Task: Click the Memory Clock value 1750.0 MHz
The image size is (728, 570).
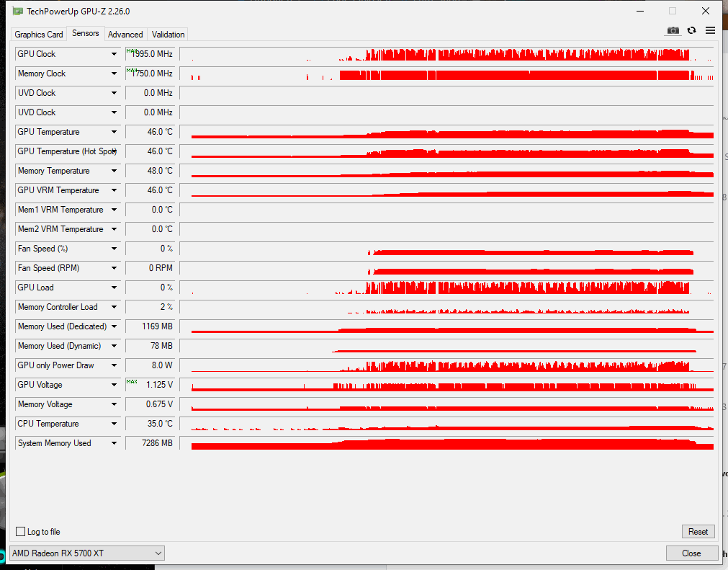Action: click(150, 74)
